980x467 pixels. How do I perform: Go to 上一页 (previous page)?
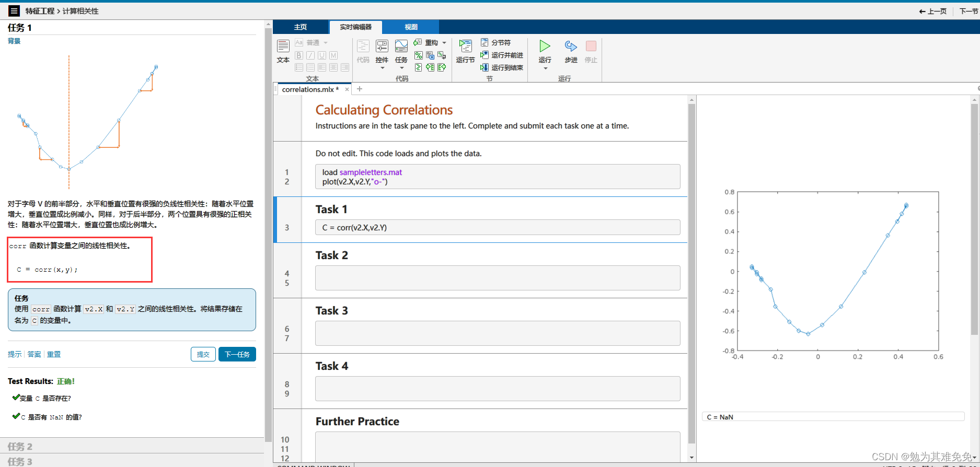933,11
